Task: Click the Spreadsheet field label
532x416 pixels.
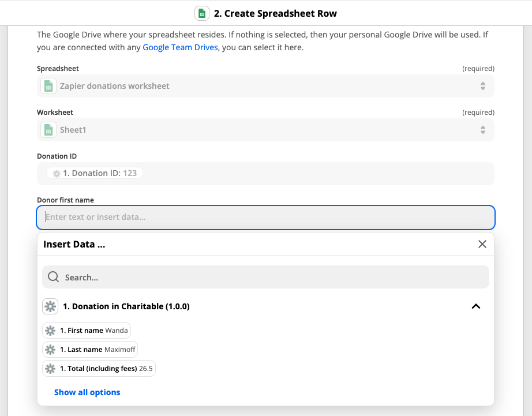Action: pyautogui.click(x=58, y=69)
